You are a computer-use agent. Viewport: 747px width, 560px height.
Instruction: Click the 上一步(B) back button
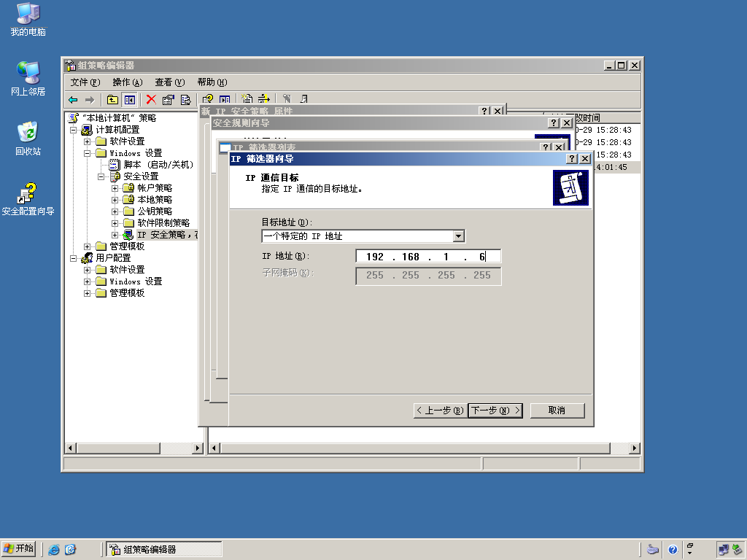pos(440,411)
